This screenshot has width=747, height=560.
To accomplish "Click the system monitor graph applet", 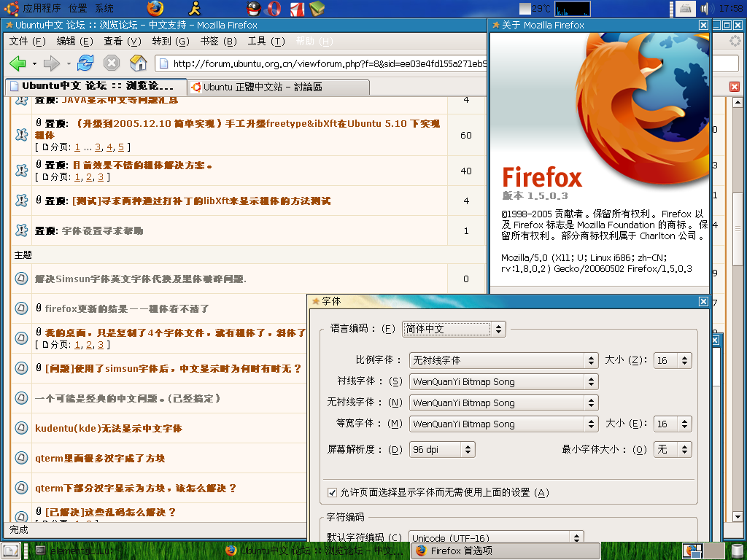I will (x=573, y=9).
